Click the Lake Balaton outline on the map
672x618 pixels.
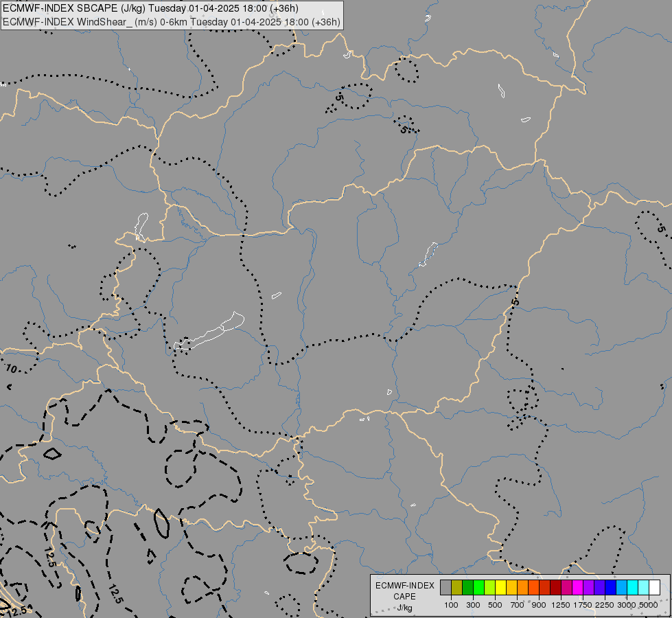(209, 331)
